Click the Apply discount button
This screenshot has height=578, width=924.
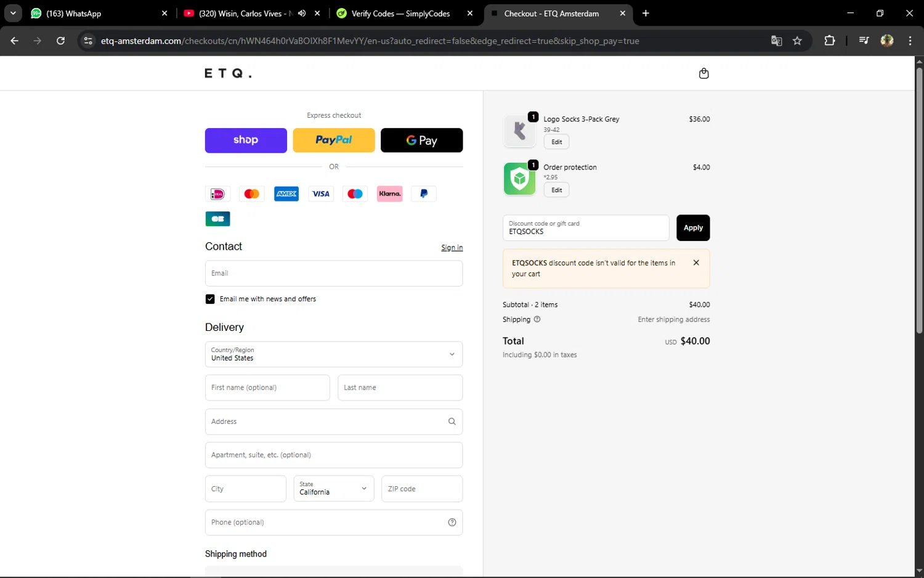coord(693,228)
